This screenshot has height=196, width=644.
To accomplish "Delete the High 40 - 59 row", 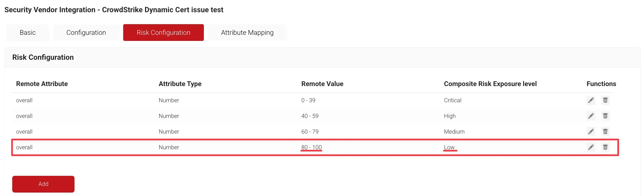I will coord(605,116).
